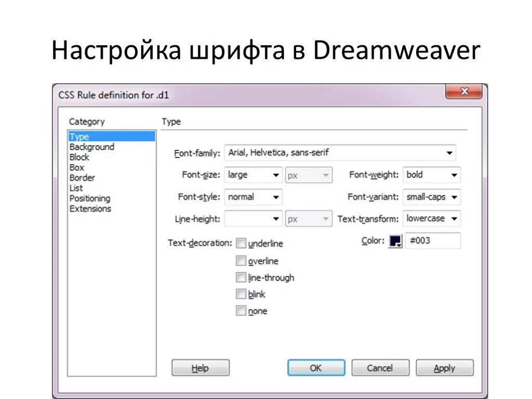Open the Extensions category
The height and width of the screenshot is (399, 532).
(90, 209)
